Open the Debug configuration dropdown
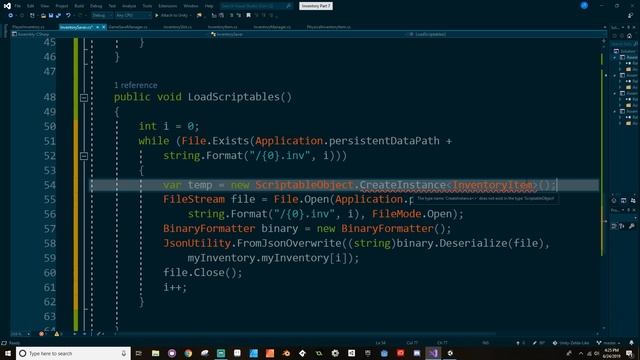Viewport: 640px width, 360px height. pos(102,16)
